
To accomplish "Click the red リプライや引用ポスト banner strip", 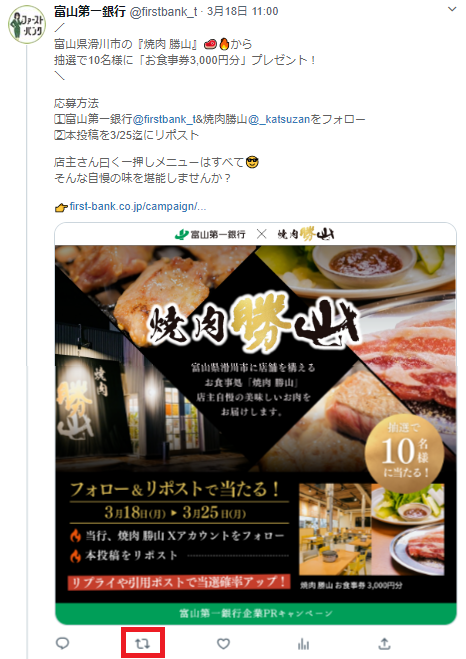I will (179, 583).
